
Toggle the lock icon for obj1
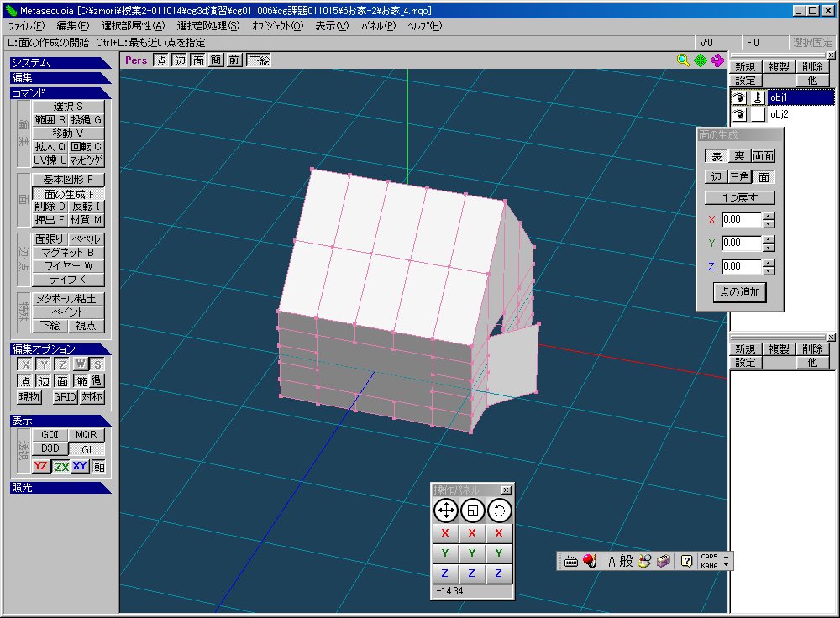(758, 97)
